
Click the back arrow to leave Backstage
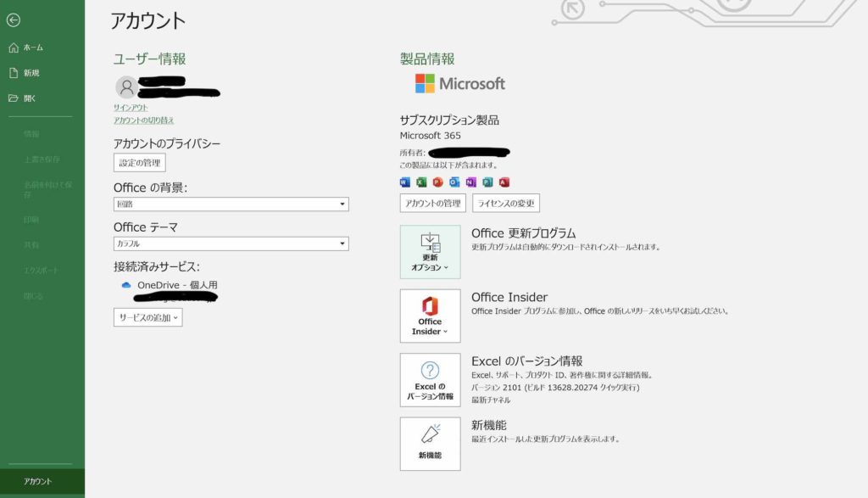pos(14,20)
